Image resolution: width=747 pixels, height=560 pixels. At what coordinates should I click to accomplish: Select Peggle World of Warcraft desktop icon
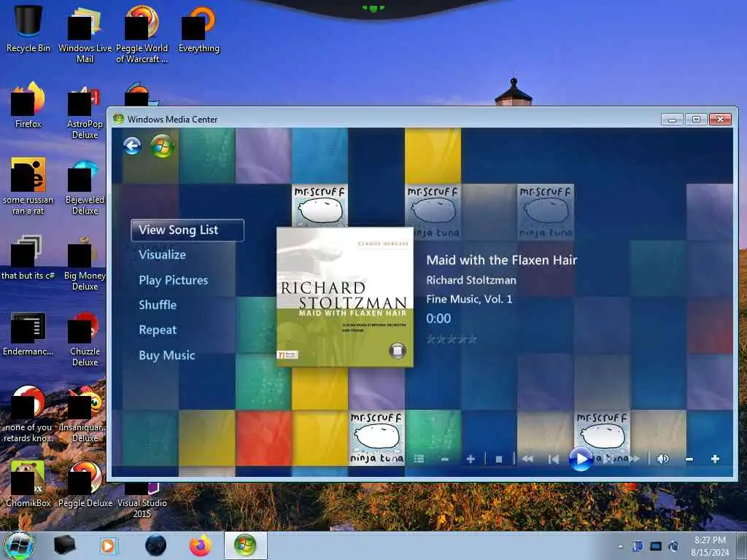[x=142, y=34]
